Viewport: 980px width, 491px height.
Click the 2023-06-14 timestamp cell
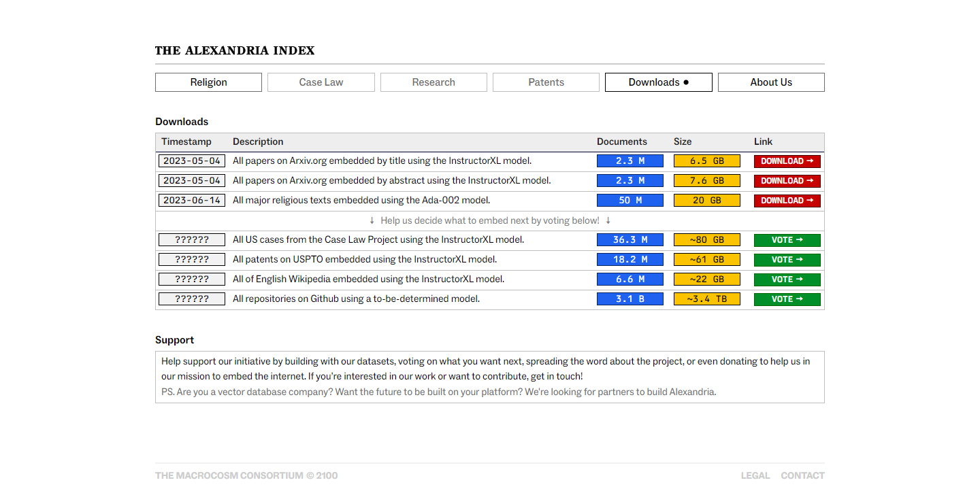click(192, 201)
